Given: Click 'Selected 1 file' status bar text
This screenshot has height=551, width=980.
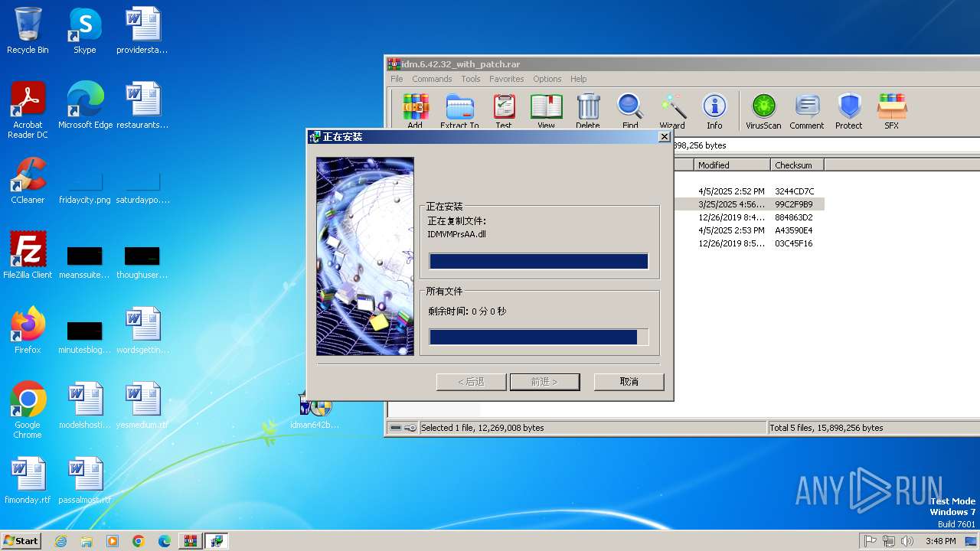Looking at the screenshot, I should [x=482, y=428].
